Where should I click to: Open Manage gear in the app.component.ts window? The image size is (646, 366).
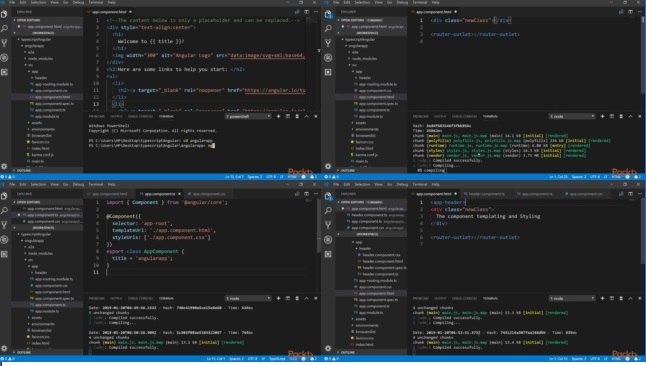(4, 348)
